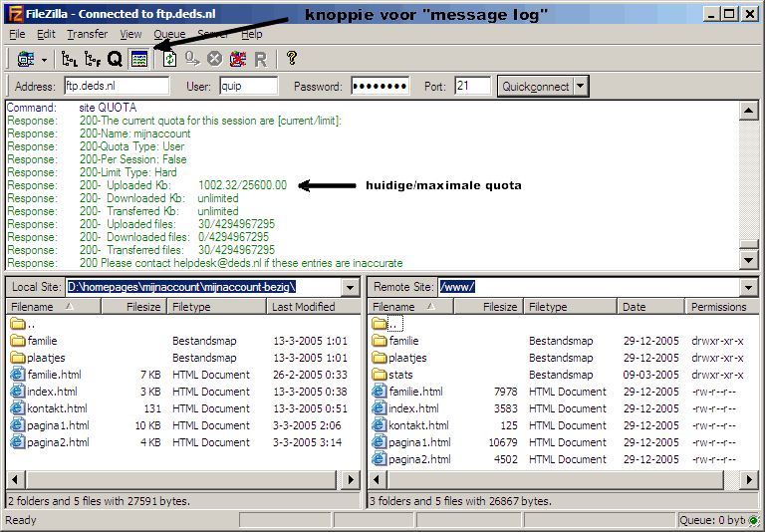Toggle the transfer queue Q icon
The width and height of the screenshot is (765, 532).
(x=115, y=59)
